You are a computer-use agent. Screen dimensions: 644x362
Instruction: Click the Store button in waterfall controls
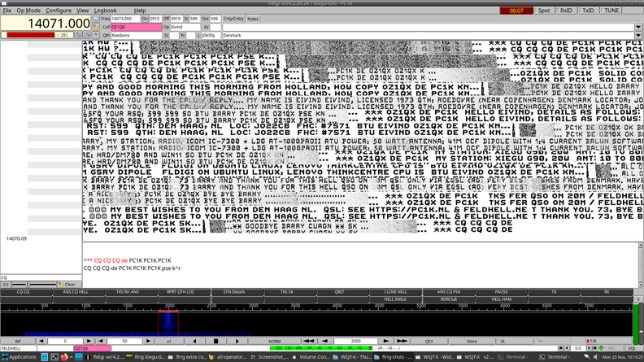(472, 341)
